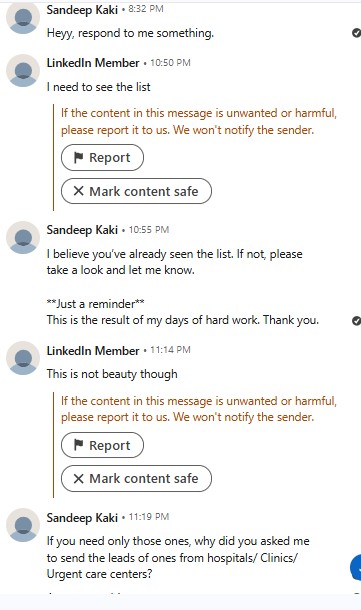Click the first Report flag button
Image resolution: width=361 pixels, height=610 pixels.
click(x=102, y=158)
